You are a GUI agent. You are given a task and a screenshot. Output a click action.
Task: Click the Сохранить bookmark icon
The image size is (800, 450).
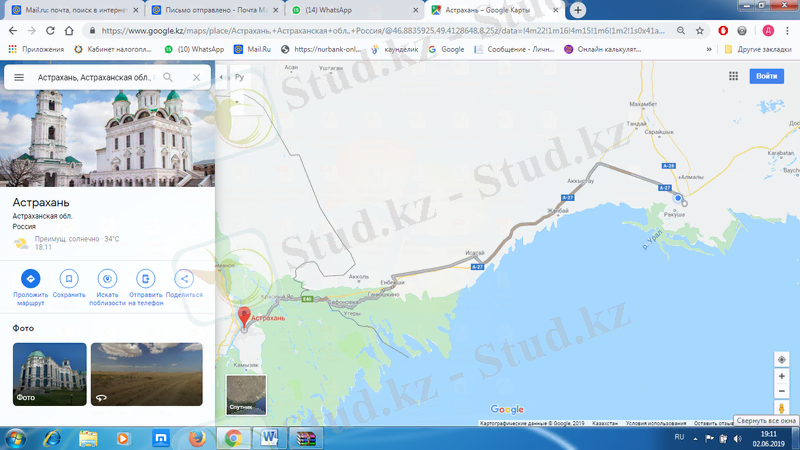point(69,279)
